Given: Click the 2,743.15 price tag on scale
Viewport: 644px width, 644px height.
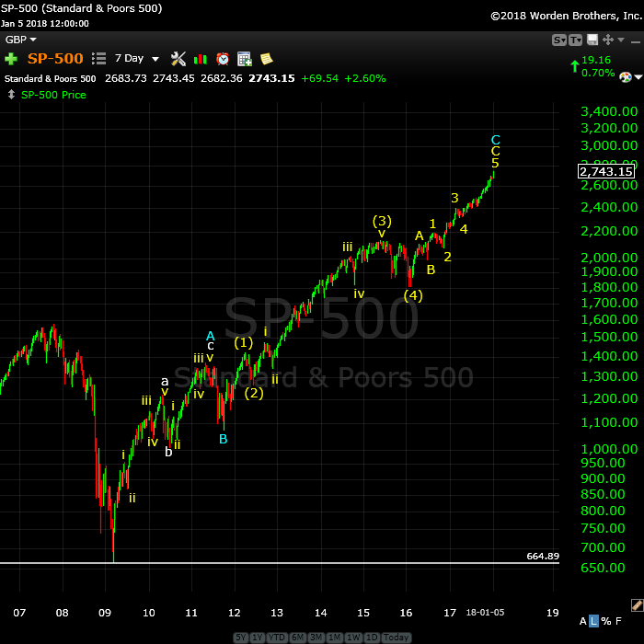Looking at the screenshot, I should [606, 171].
